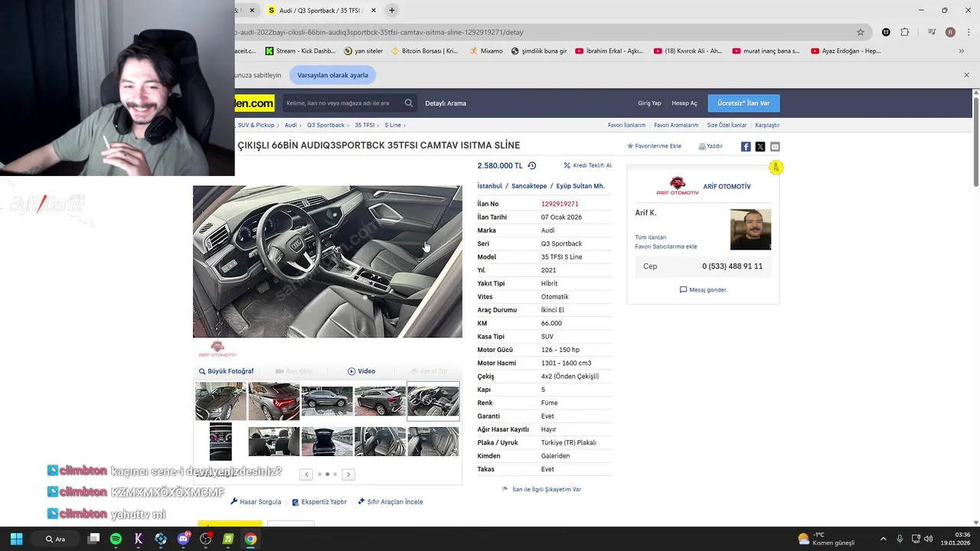Image resolution: width=980 pixels, height=551 pixels.
Task: Click Hasar Sorgula wrench link
Action: pyautogui.click(x=256, y=502)
